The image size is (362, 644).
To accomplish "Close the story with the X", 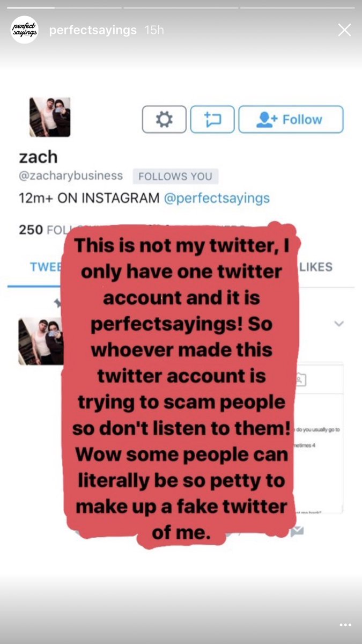I will [344, 30].
